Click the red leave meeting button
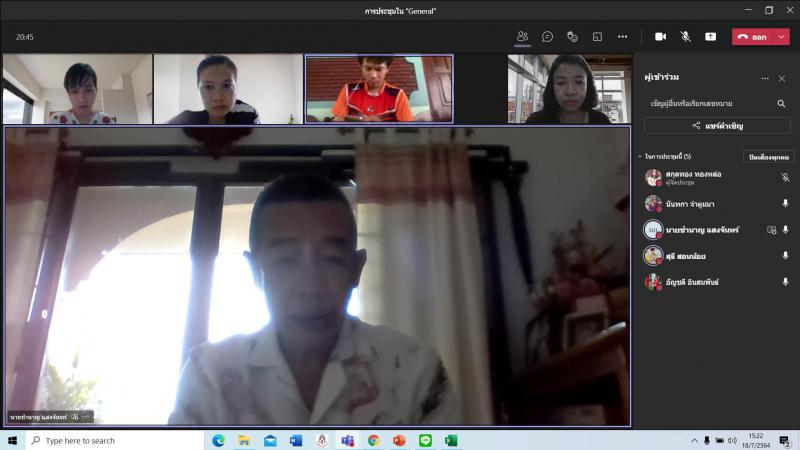This screenshot has width=800, height=450. tap(754, 37)
